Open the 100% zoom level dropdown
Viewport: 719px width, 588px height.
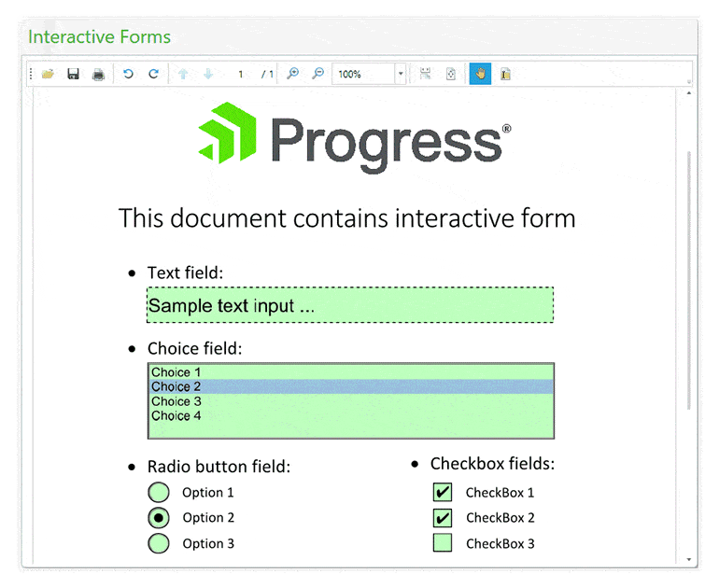point(401,74)
